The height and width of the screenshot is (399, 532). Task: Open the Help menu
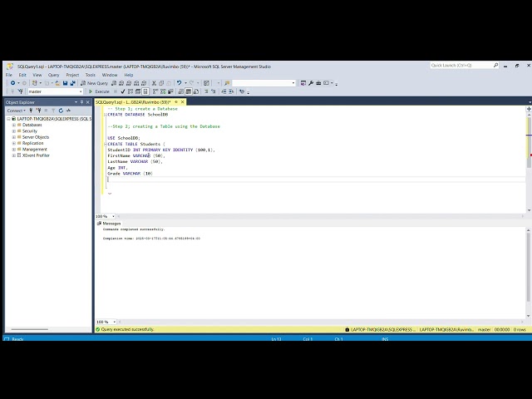coord(129,75)
